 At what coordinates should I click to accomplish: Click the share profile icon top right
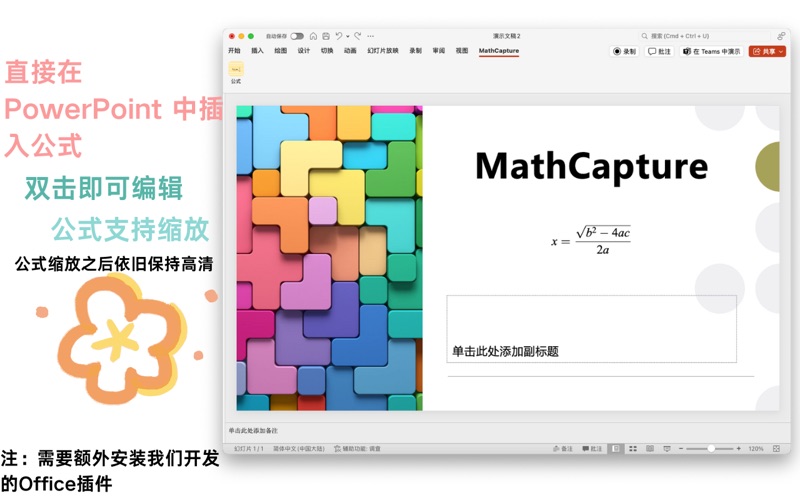tap(780, 36)
